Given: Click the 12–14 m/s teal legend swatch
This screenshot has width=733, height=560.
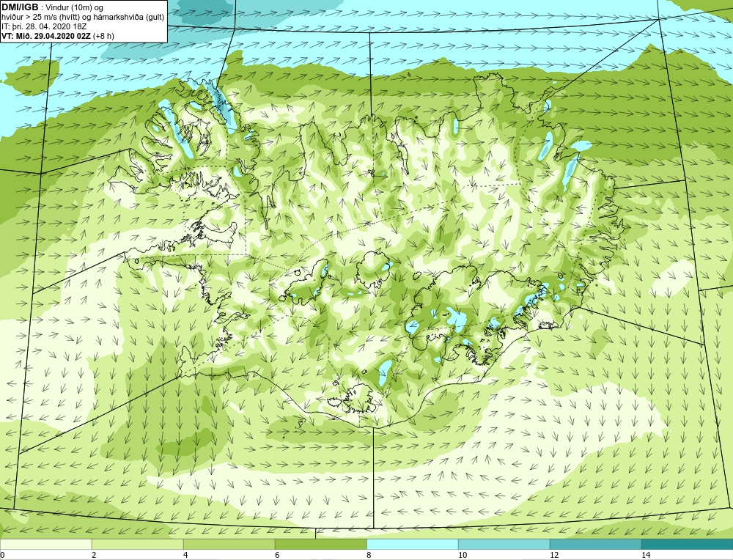Looking at the screenshot, I should [x=595, y=545].
